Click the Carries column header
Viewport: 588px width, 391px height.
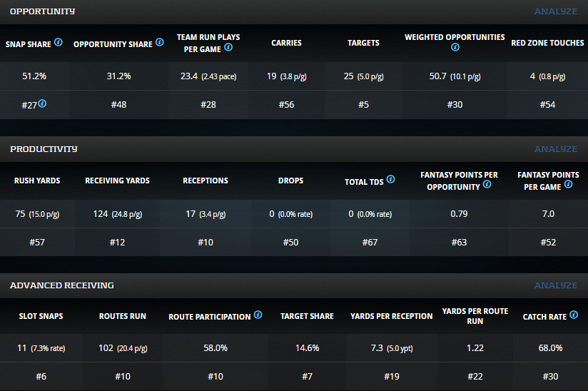tap(286, 43)
